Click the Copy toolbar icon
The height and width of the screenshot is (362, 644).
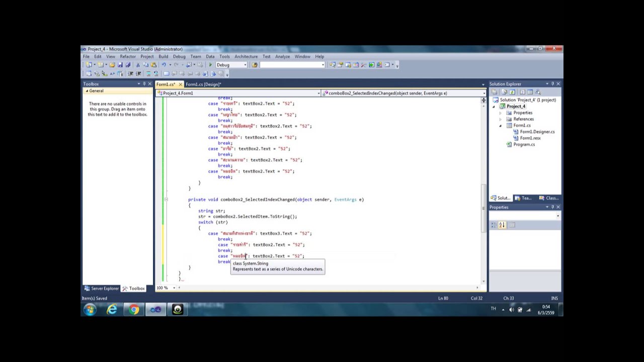tap(146, 65)
